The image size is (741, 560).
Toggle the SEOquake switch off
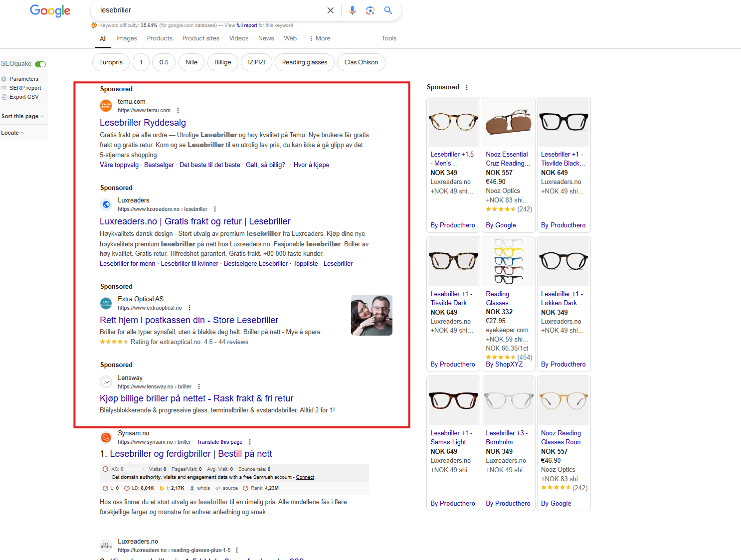pos(40,64)
